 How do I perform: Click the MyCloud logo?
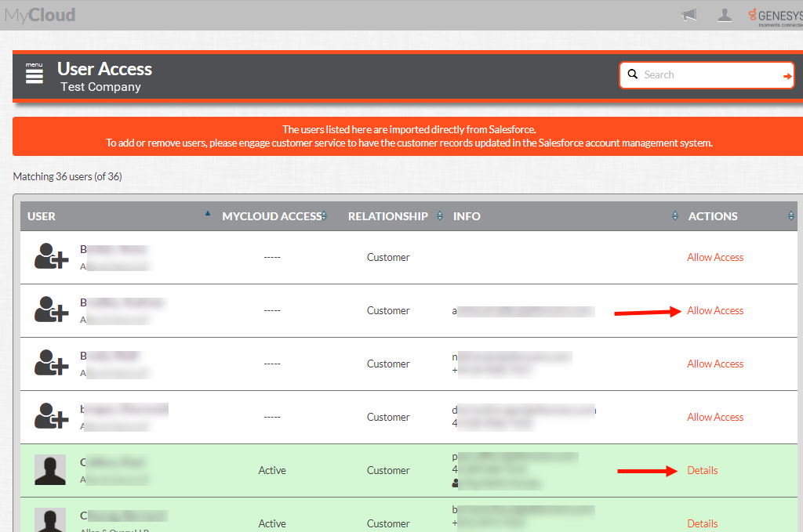(40, 14)
